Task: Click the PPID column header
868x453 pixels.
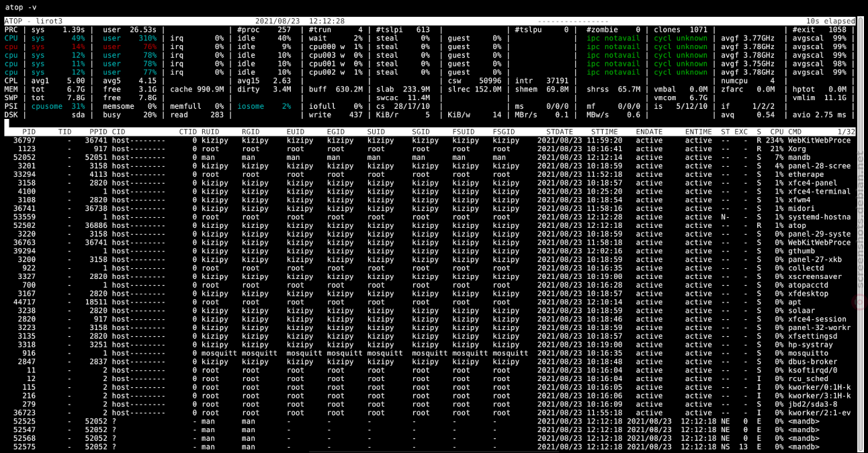Action: click(98, 132)
